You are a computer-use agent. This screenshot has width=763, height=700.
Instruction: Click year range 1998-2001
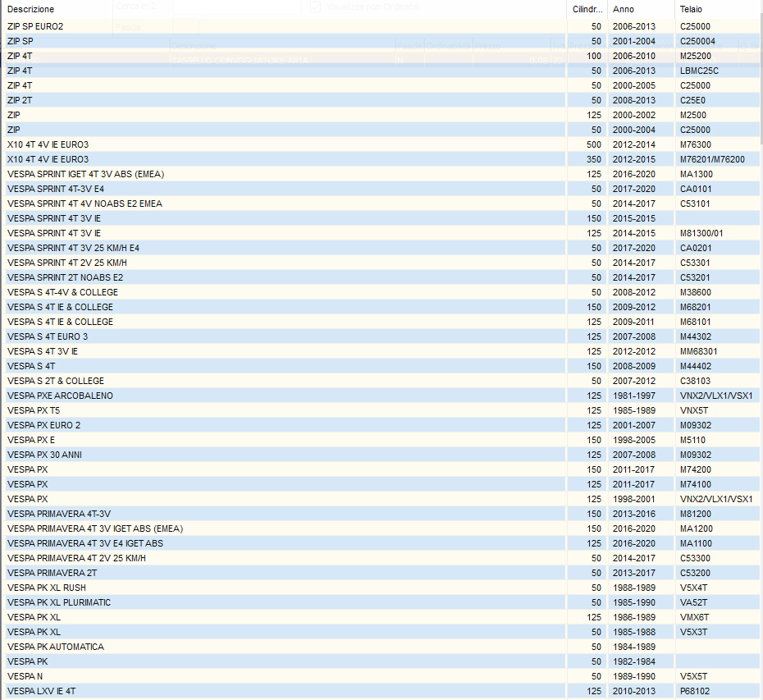[634, 499]
